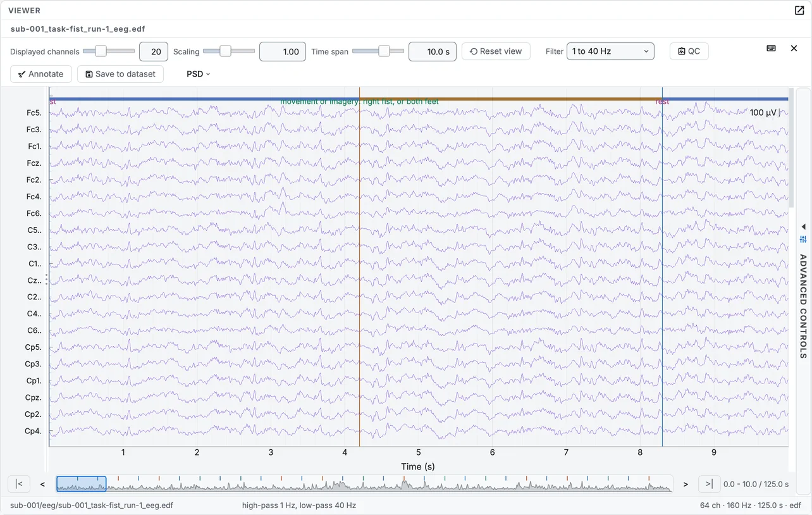Click the Time (s) axis label
812x515 pixels.
418,466
